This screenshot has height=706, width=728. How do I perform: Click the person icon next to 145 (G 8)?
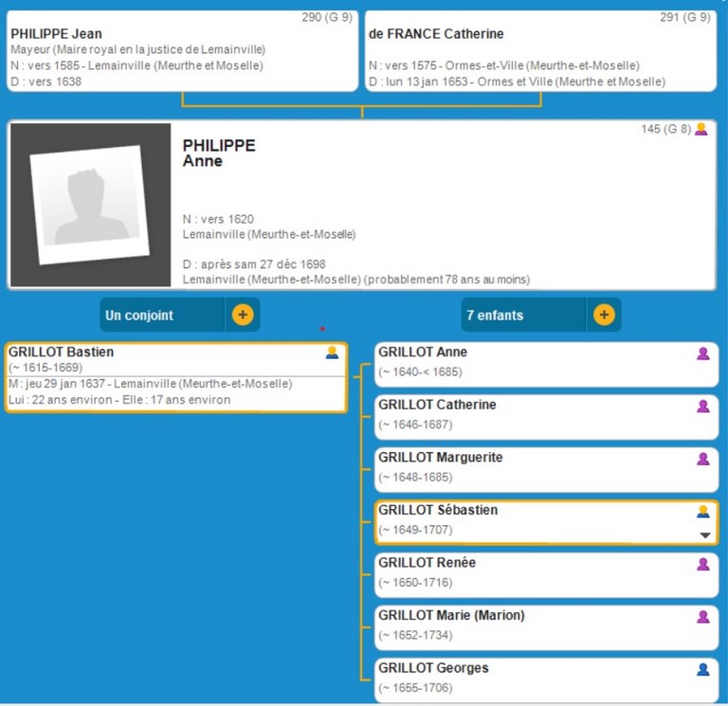click(x=701, y=130)
